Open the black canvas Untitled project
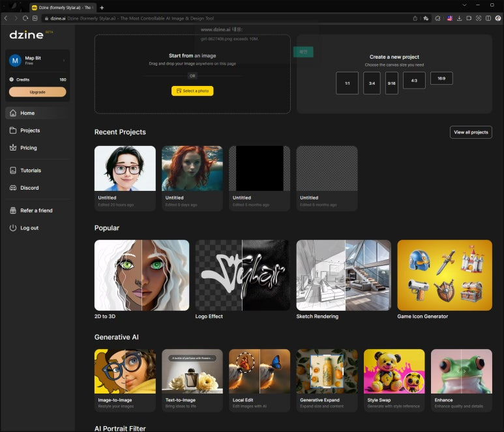The image size is (504, 432). [x=259, y=179]
